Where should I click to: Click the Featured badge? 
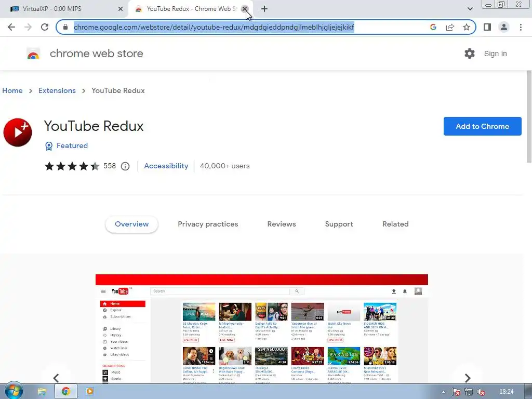tap(66, 145)
